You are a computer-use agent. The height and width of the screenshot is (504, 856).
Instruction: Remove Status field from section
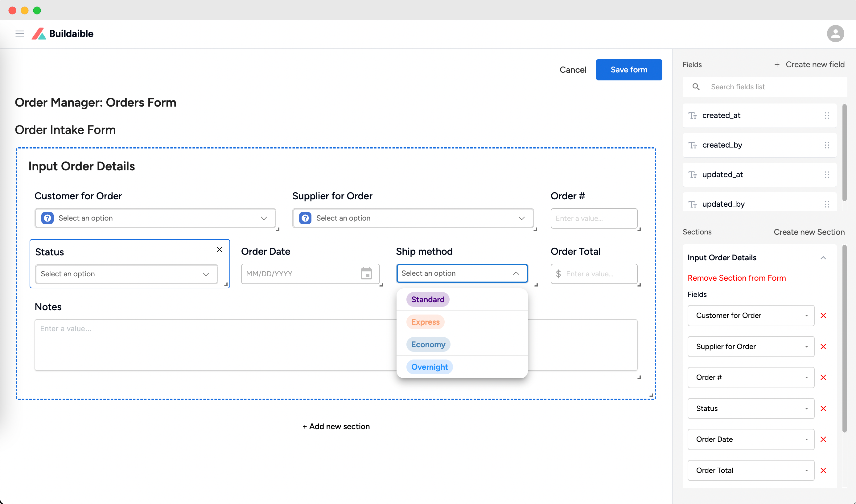coord(823,408)
